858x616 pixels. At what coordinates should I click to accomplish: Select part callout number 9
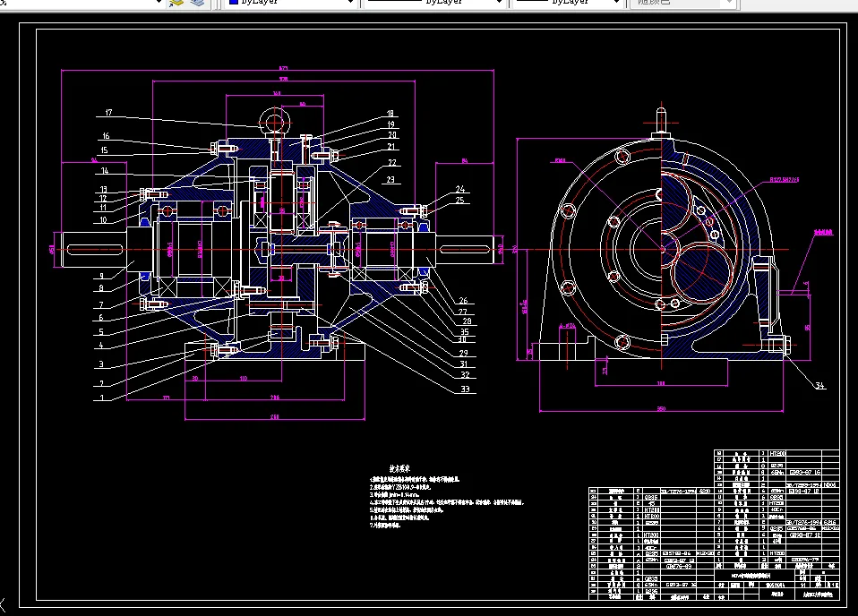pos(101,276)
